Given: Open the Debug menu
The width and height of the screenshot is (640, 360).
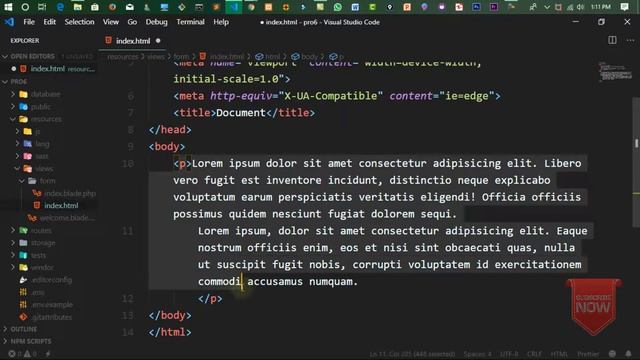Looking at the screenshot, I should point(156,22).
